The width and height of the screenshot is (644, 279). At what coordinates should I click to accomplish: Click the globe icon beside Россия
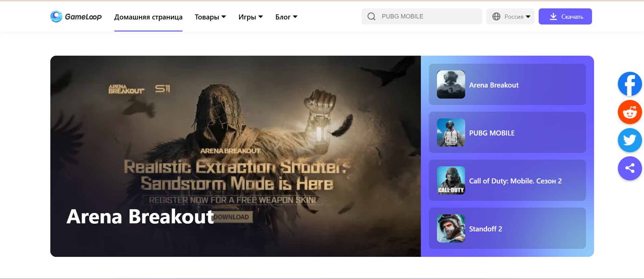[x=496, y=16]
